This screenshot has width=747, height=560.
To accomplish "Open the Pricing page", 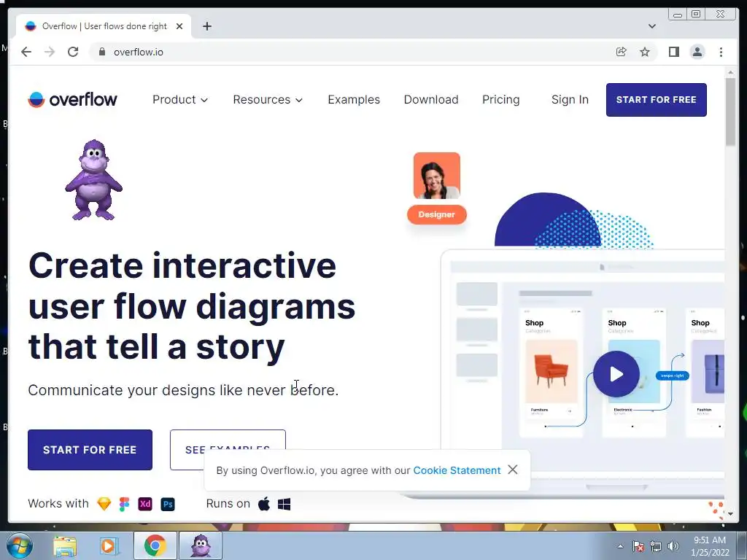I will coord(500,99).
